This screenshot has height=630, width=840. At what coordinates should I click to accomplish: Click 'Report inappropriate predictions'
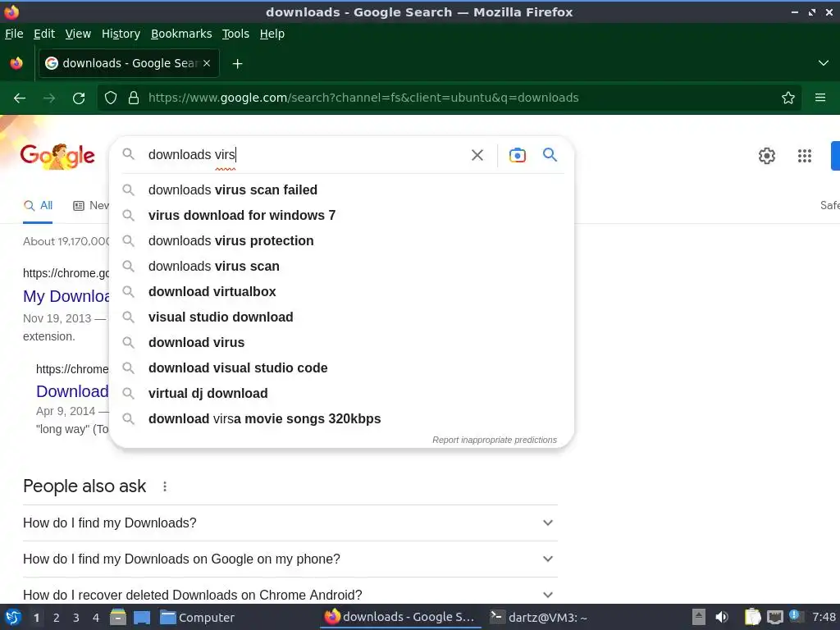(x=495, y=440)
